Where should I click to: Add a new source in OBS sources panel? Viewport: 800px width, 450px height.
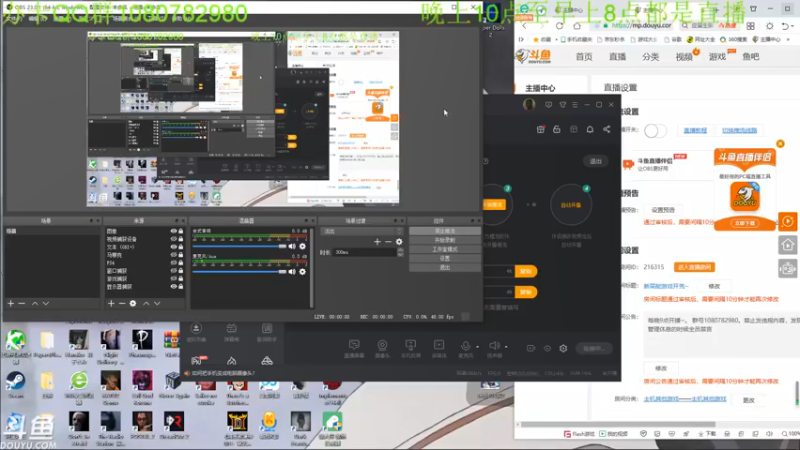111,303
